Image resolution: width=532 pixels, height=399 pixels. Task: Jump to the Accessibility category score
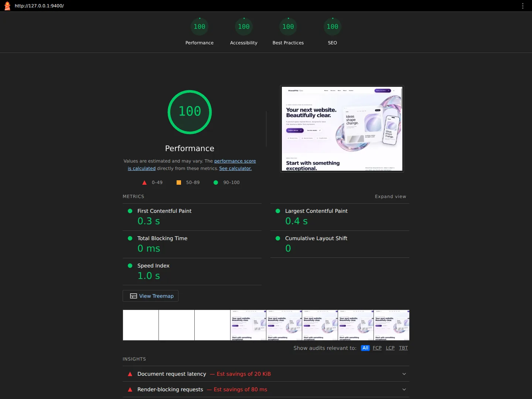pyautogui.click(x=244, y=32)
